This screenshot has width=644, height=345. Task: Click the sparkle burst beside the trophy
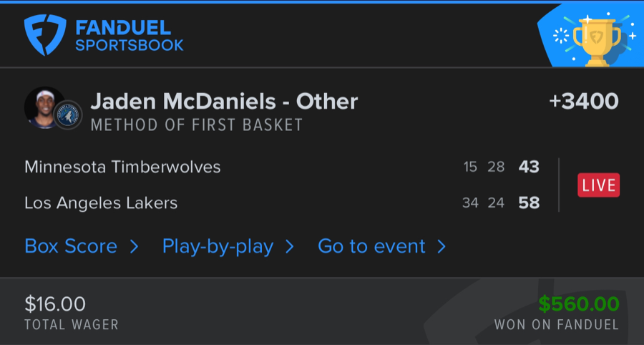pyautogui.click(x=562, y=36)
